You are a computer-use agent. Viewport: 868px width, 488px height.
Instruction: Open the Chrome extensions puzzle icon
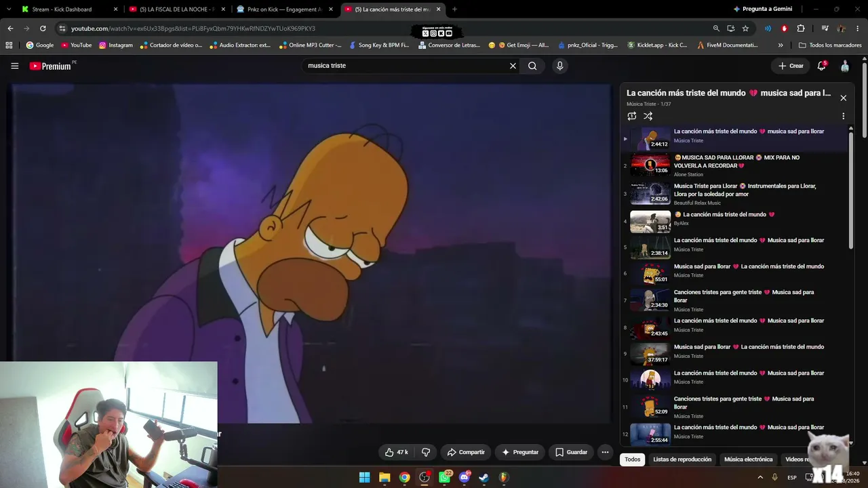pyautogui.click(x=801, y=28)
